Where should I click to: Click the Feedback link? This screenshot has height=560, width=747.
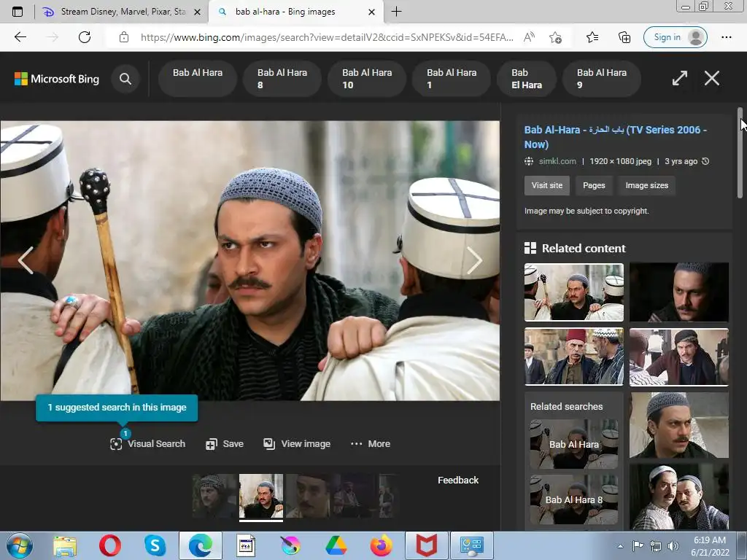click(x=458, y=480)
